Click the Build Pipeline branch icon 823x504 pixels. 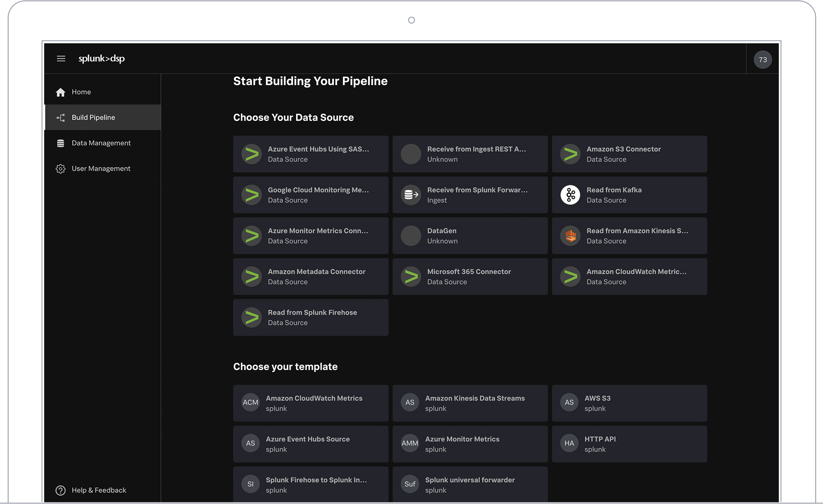pos(60,117)
